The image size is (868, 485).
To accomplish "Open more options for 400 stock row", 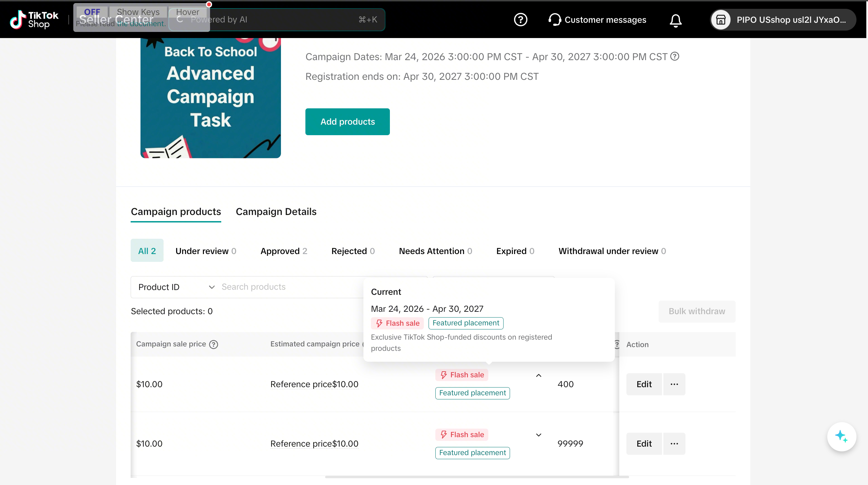I will (x=674, y=384).
